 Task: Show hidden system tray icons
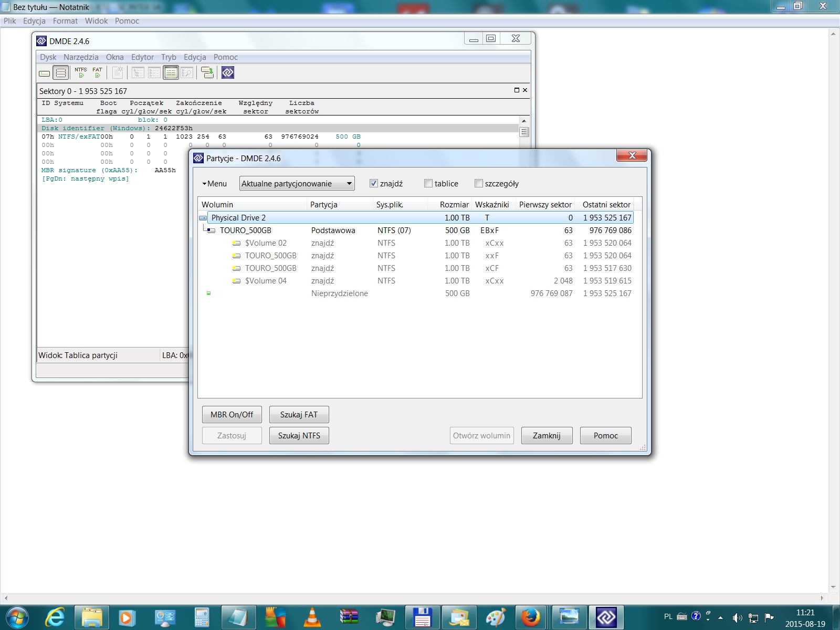click(x=720, y=617)
